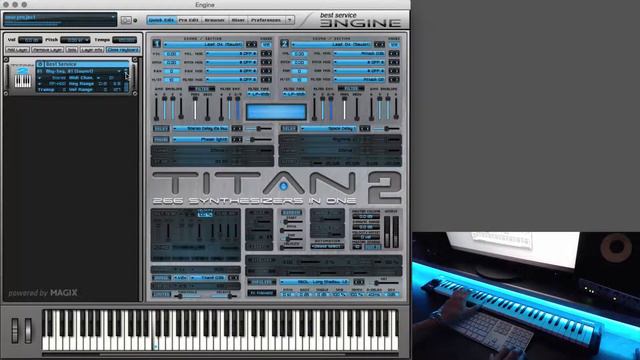Toggle the section 2 Filter on/off button
The image size is (640, 360).
351,89
